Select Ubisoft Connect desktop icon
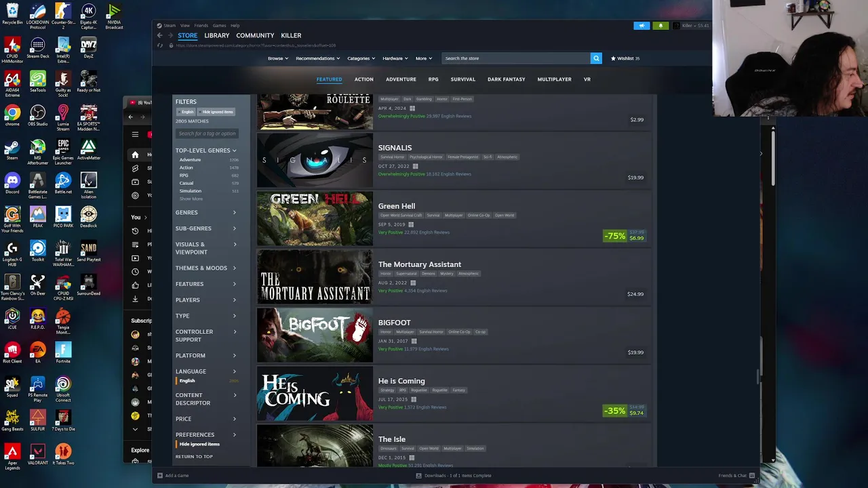 (63, 389)
